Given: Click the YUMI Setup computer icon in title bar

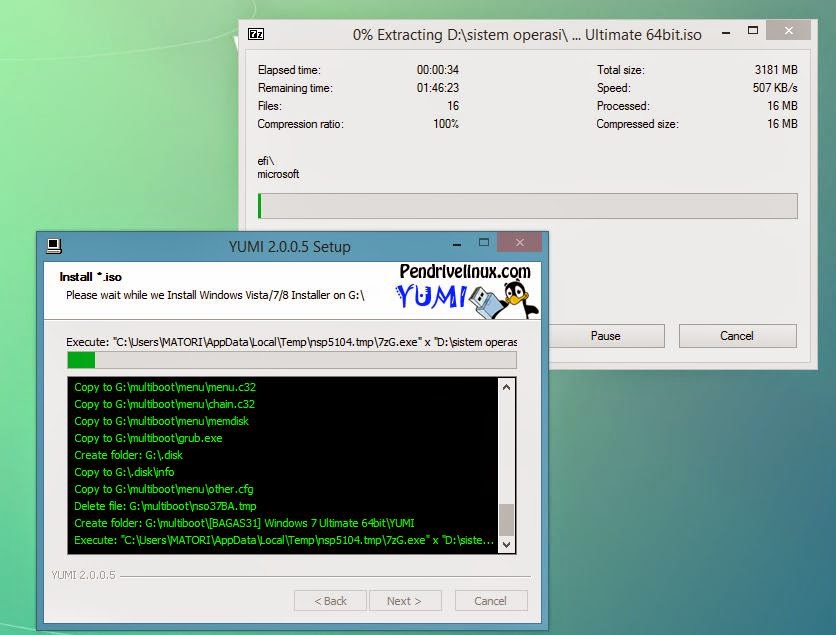Looking at the screenshot, I should coord(54,246).
